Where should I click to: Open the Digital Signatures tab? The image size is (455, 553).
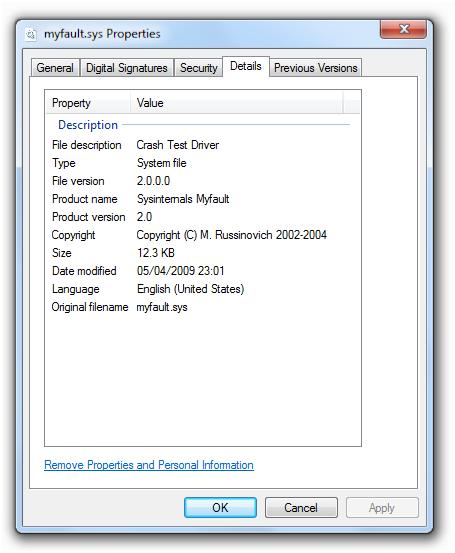127,68
